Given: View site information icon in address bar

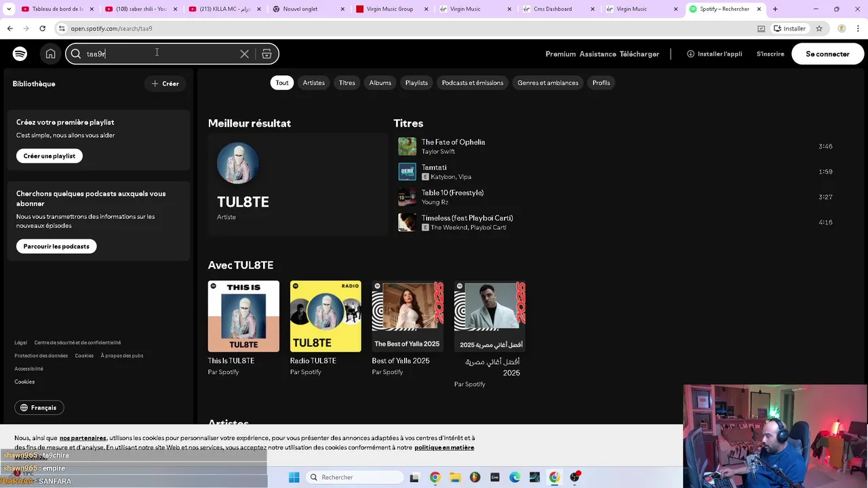Looking at the screenshot, I should click(62, 28).
